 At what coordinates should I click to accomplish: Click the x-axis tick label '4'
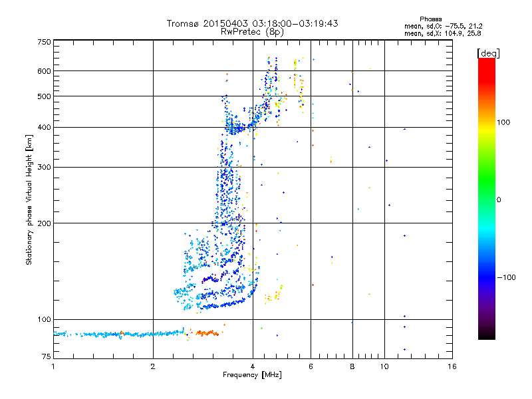[x=253, y=366]
